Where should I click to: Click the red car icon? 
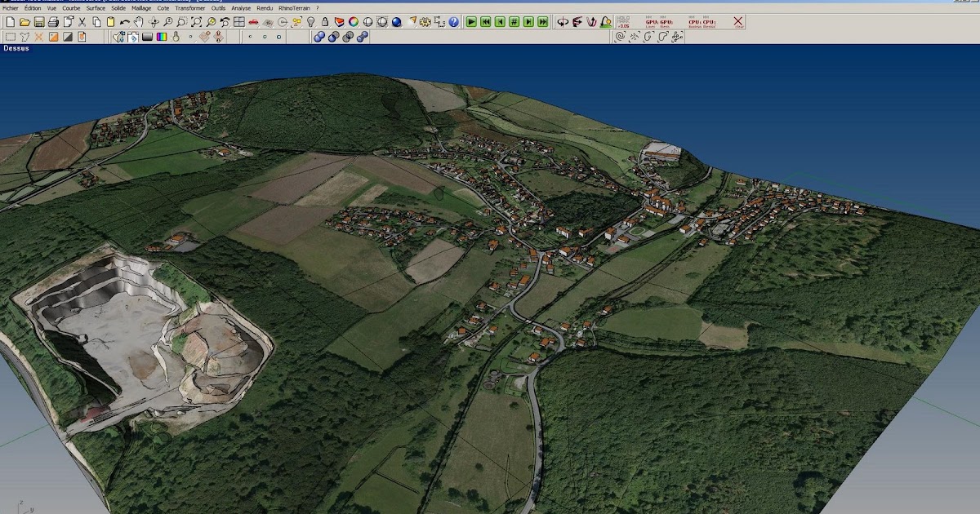253,22
